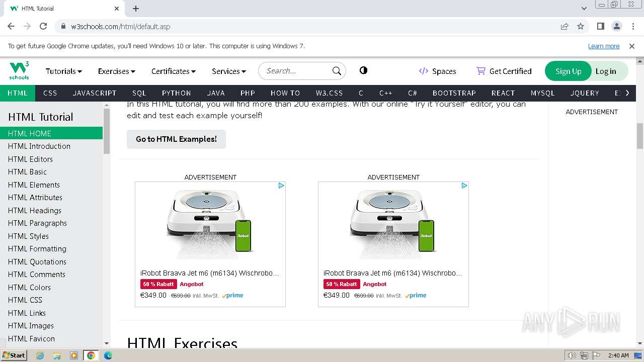Click AdChoices icon on second advertisement
Screen dimensions: 644x362
click(464, 186)
